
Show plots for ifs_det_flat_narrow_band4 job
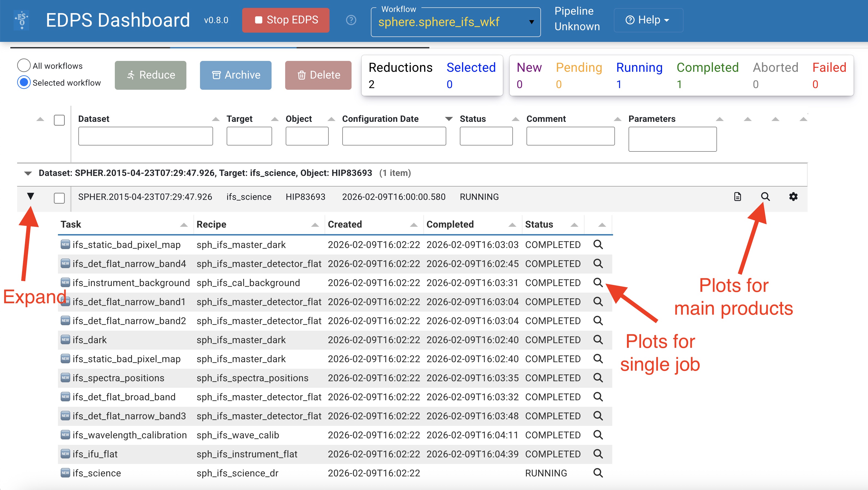click(x=598, y=263)
